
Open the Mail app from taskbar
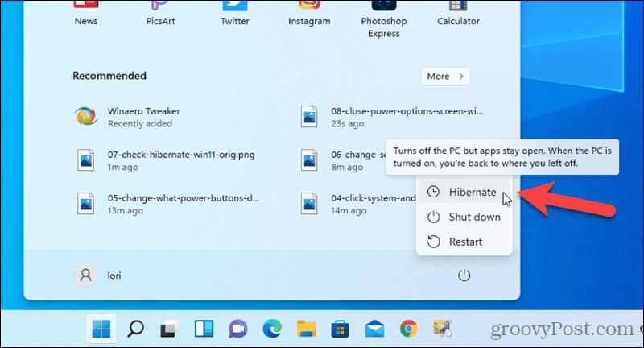(x=374, y=328)
